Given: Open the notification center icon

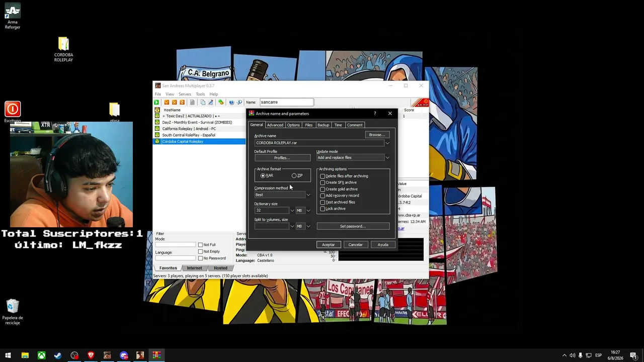Looking at the screenshot, I should tap(633, 355).
